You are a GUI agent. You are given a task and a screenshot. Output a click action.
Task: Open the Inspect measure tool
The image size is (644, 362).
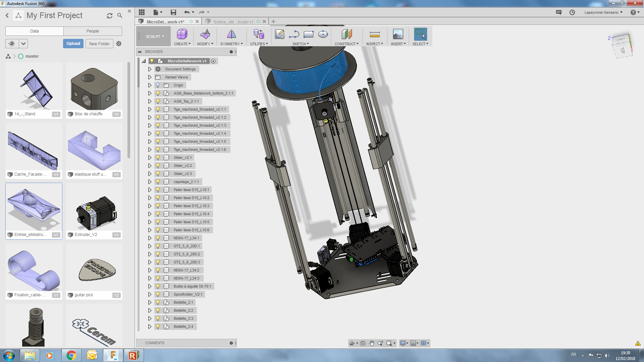374,34
